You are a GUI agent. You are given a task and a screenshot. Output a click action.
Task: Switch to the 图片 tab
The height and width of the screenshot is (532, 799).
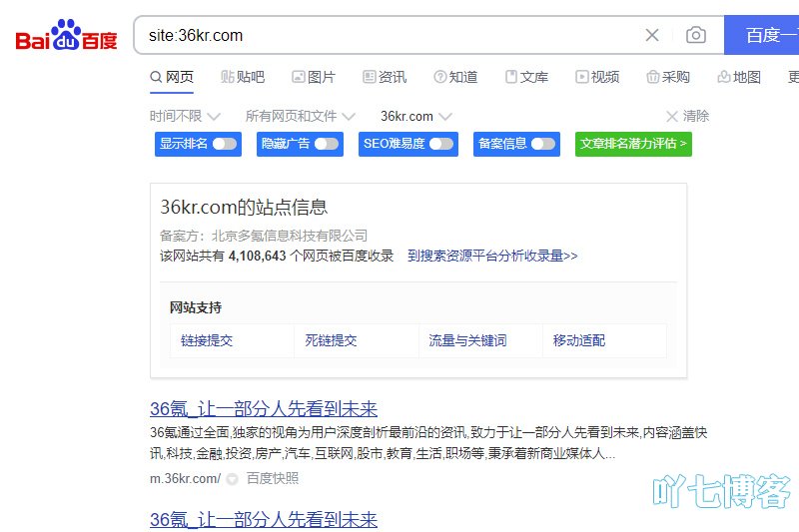point(314,77)
